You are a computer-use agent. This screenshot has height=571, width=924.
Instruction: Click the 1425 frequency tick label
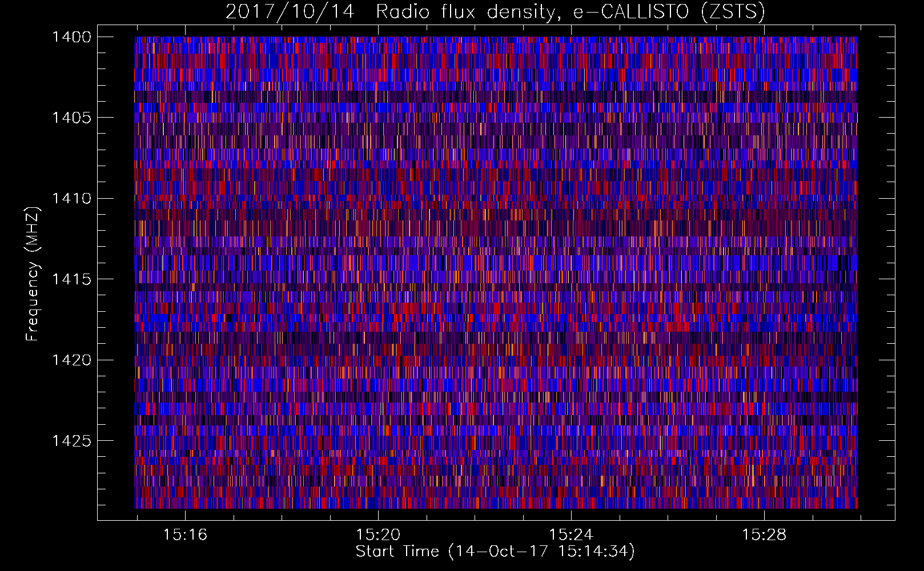pos(71,441)
